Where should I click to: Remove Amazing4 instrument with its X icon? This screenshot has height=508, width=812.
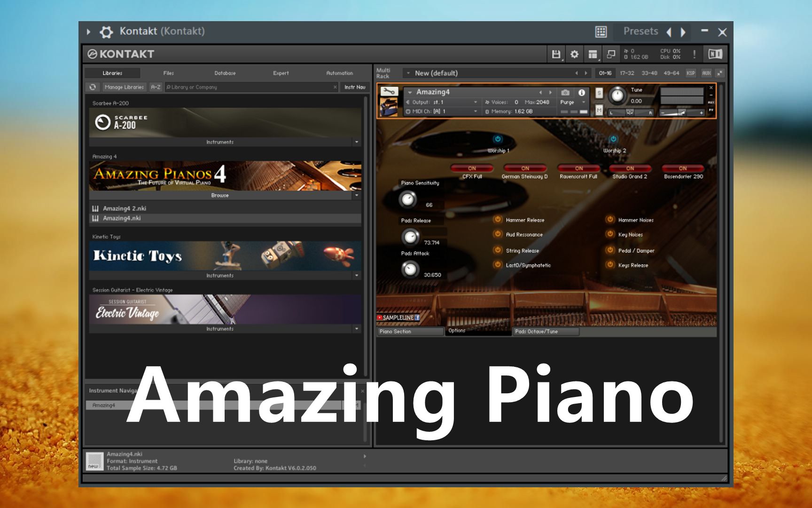711,88
